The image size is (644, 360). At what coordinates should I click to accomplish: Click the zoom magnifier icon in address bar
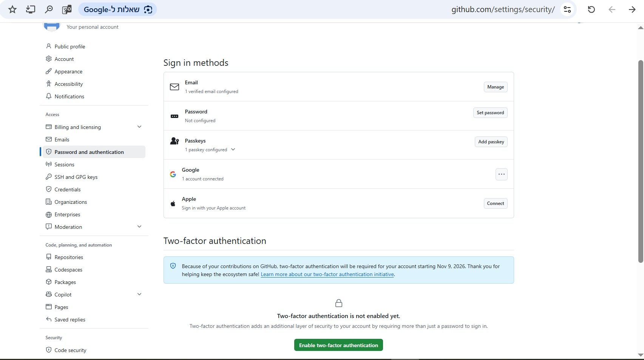[49, 9]
